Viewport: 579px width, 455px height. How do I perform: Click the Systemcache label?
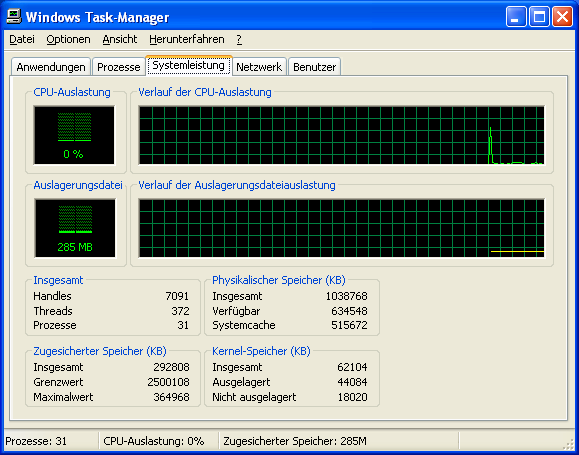tap(244, 325)
